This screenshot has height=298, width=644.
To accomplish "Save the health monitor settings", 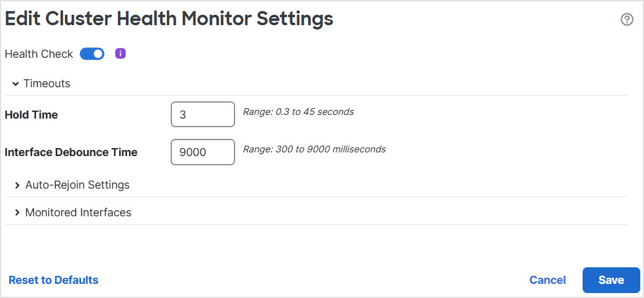I will 611,280.
